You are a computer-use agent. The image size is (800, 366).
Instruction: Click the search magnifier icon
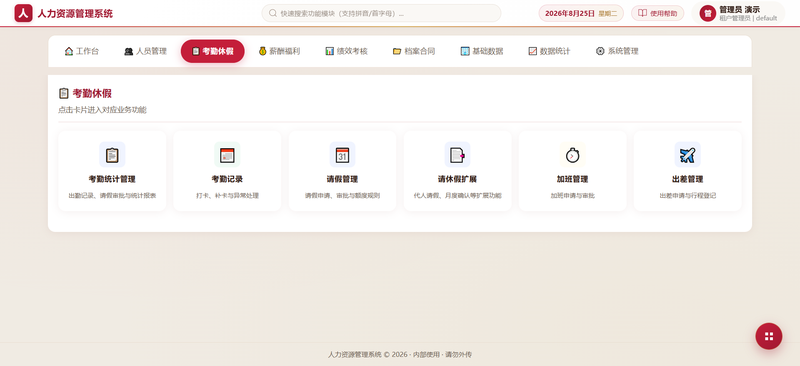273,13
